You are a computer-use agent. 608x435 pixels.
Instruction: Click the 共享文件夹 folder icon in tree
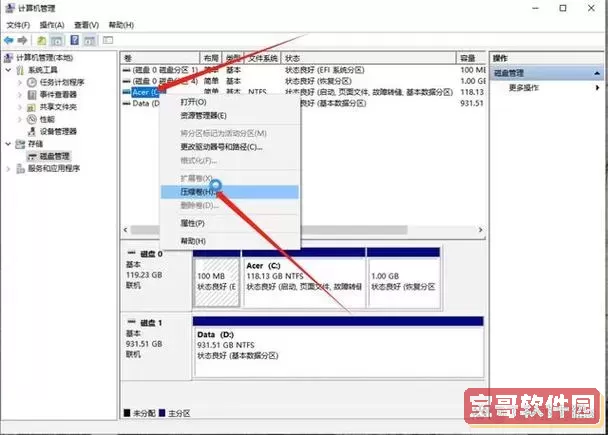[32, 107]
